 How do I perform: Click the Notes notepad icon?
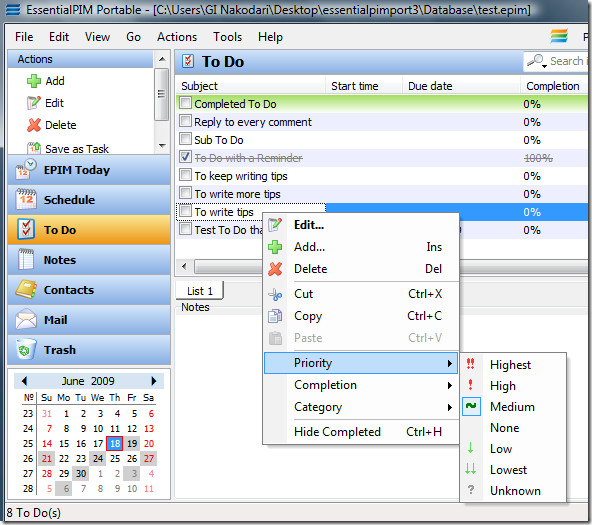click(x=26, y=259)
